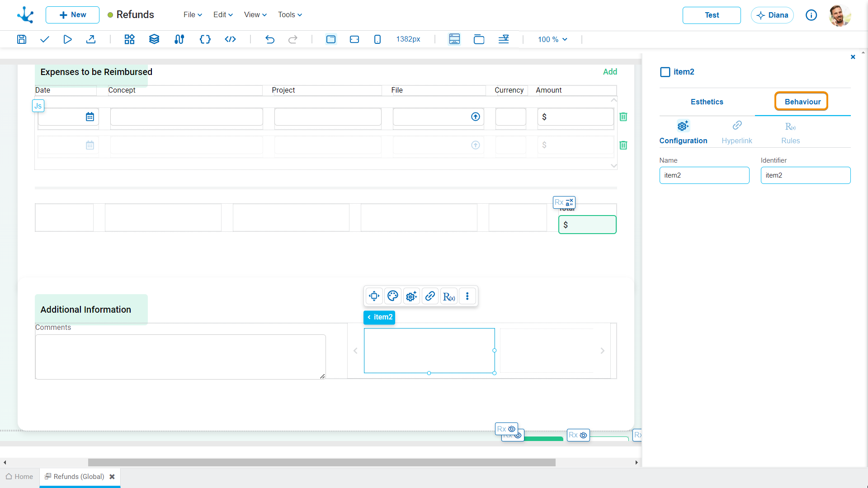The image size is (868, 488).
Task: Select the tablet viewport icon
Action: coord(354,39)
